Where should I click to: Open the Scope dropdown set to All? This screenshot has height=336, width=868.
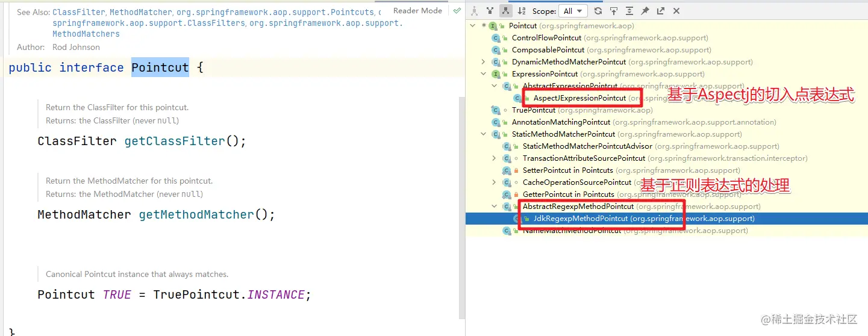click(x=573, y=11)
